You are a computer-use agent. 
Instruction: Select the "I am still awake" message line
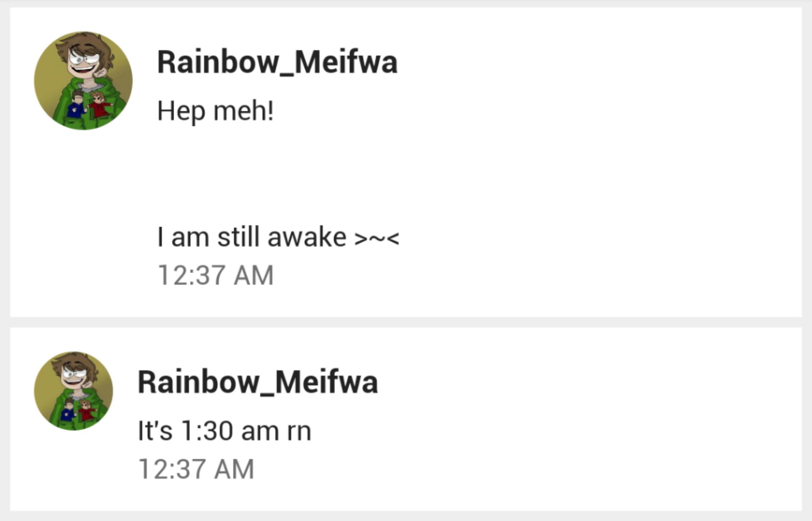(x=252, y=237)
